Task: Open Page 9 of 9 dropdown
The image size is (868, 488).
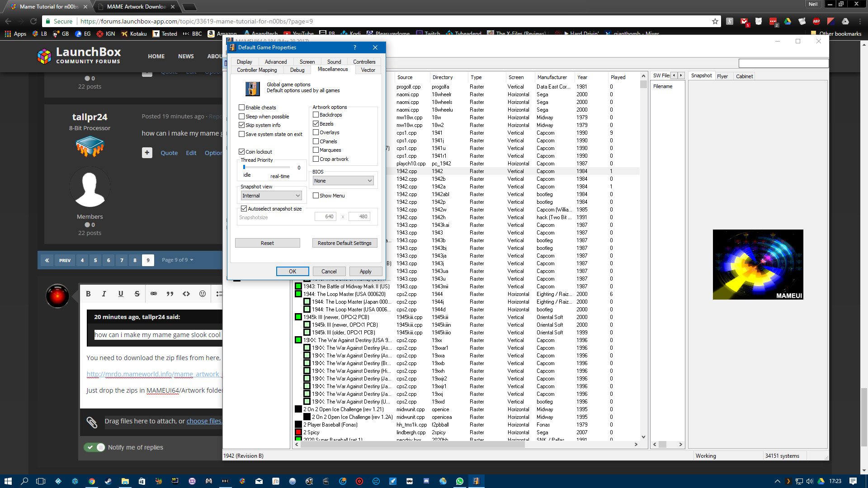Action: point(177,260)
